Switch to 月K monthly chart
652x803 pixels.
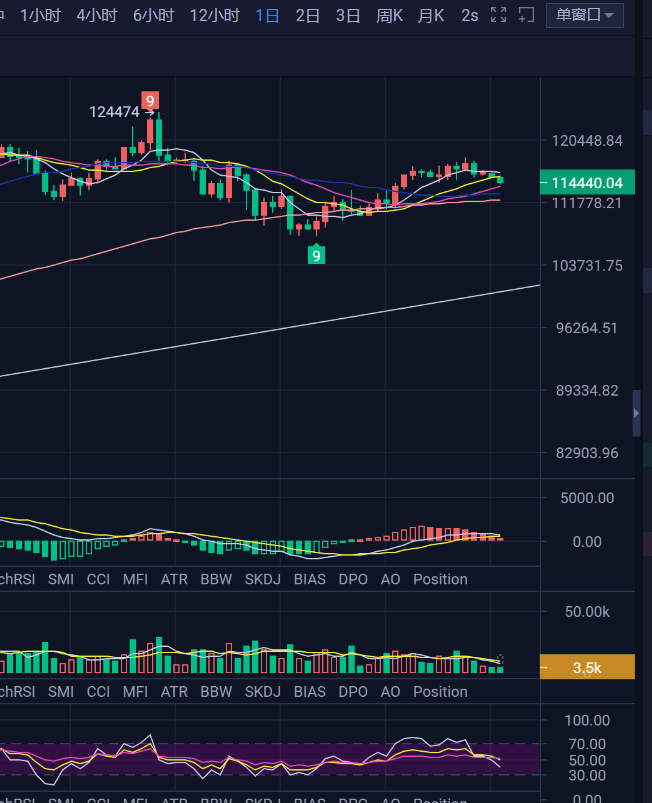pyautogui.click(x=431, y=15)
